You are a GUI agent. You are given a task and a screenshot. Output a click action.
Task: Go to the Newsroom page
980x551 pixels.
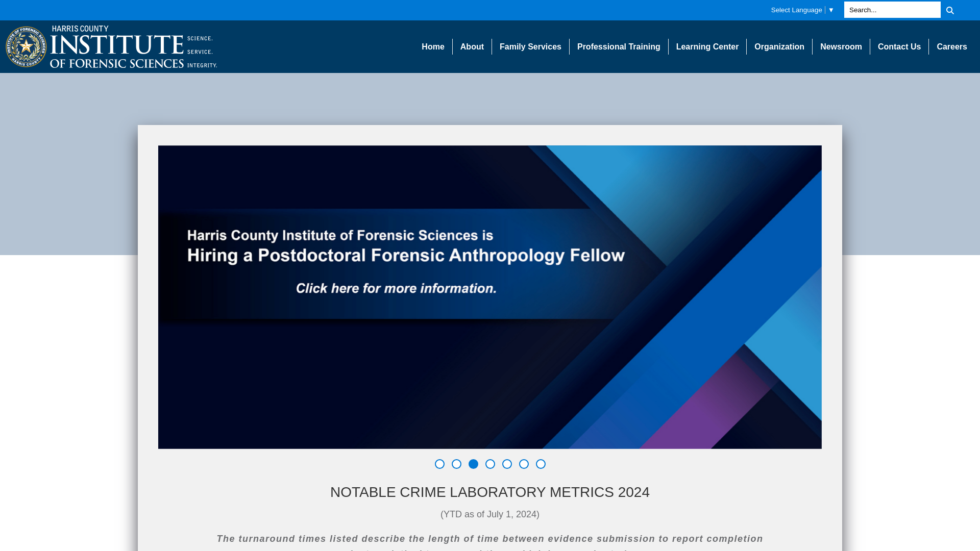pyautogui.click(x=841, y=46)
